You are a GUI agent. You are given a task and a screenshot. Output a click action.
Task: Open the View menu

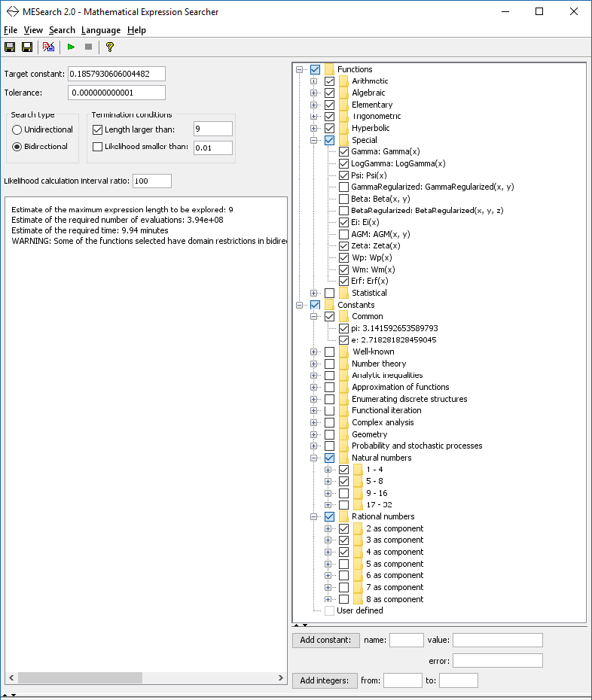[x=33, y=30]
